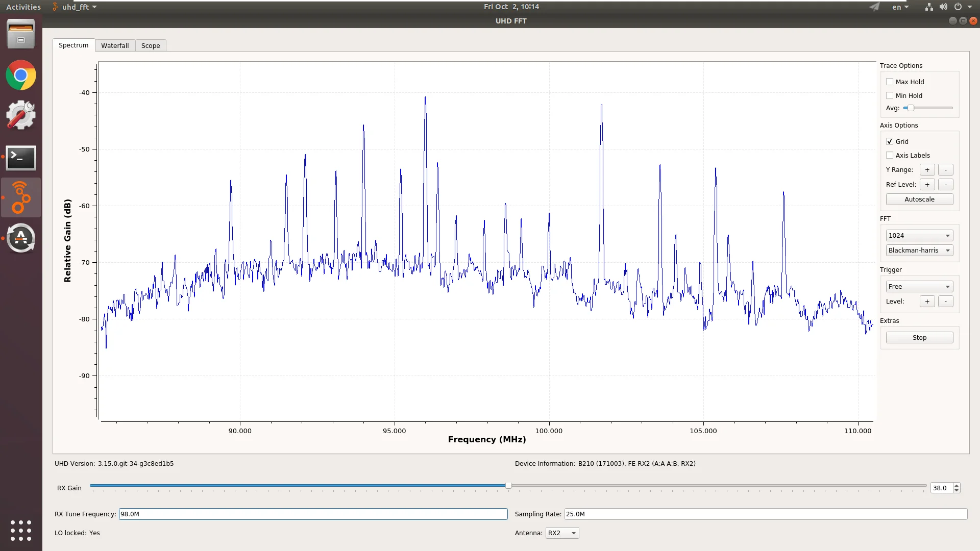Show applications grid button
This screenshot has height=551, width=980.
pyautogui.click(x=21, y=531)
